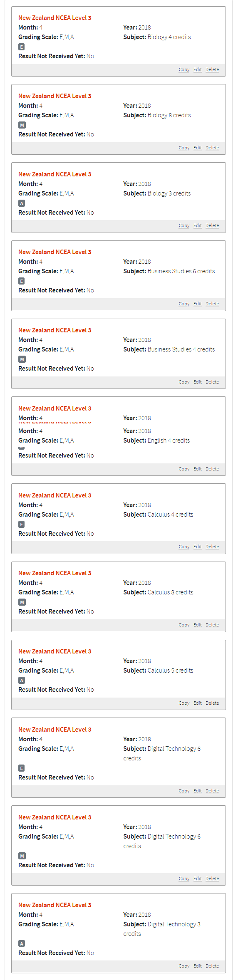238x980 pixels.
Task: Click the E grade badge for Business Studies 6 credits
Action: pos(21,281)
